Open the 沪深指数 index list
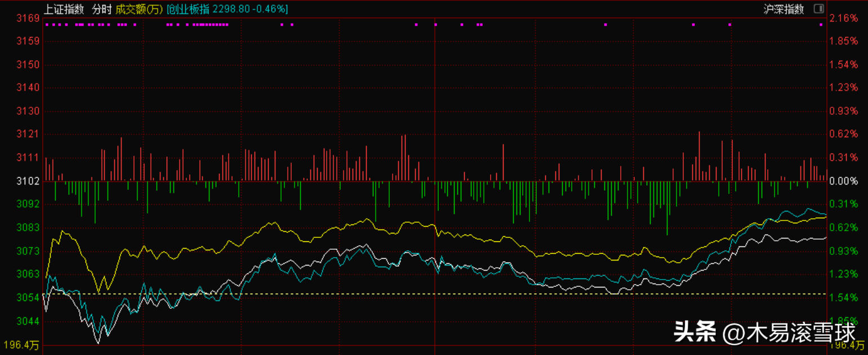The image size is (868, 355). click(x=784, y=9)
